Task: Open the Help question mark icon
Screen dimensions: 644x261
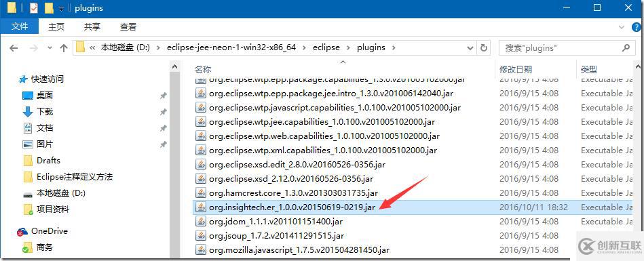Action: (x=637, y=26)
